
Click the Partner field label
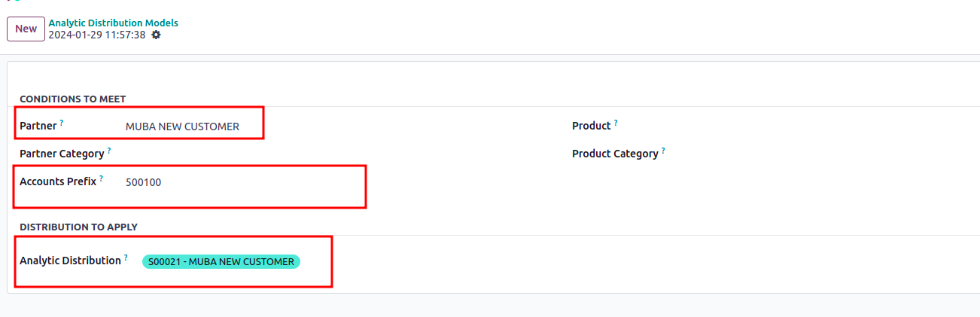(38, 126)
